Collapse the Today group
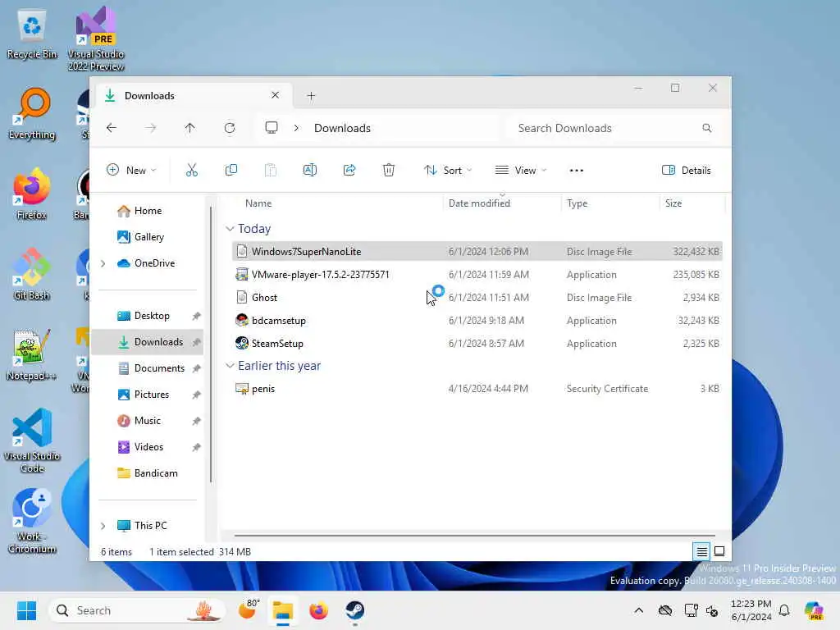This screenshot has width=840, height=630. (230, 229)
